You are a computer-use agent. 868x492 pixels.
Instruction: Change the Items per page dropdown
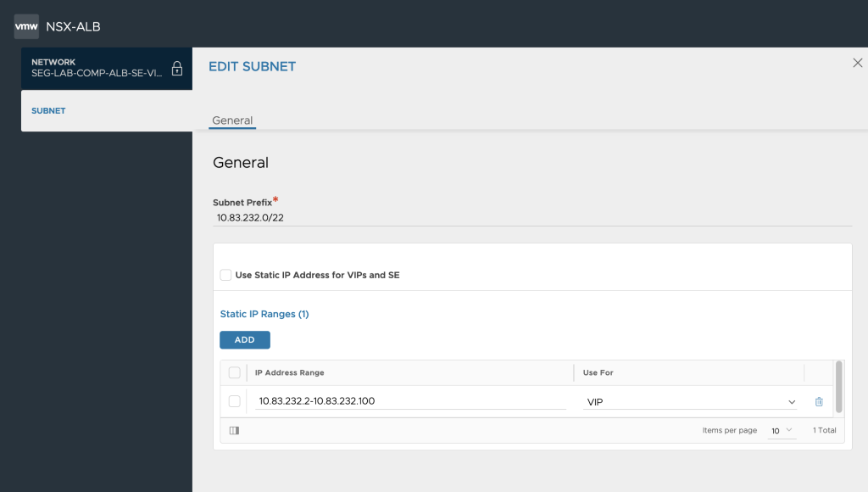[x=782, y=431]
